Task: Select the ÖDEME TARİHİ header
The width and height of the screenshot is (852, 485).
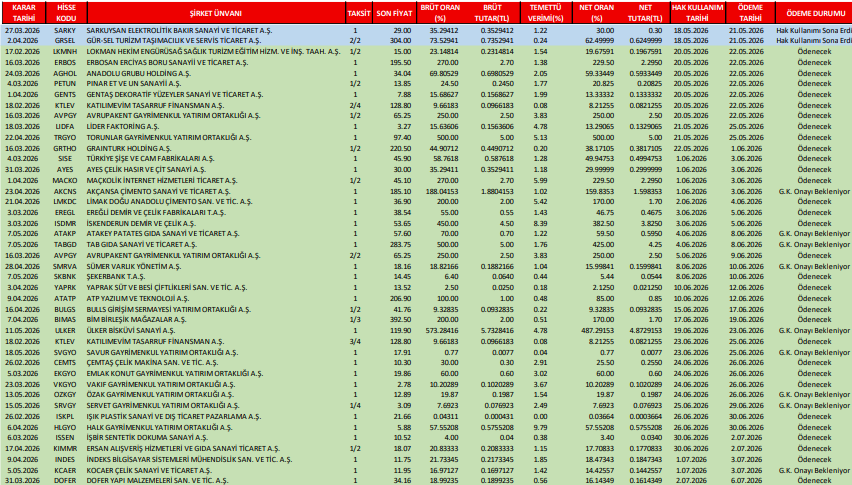Action: (x=750, y=12)
